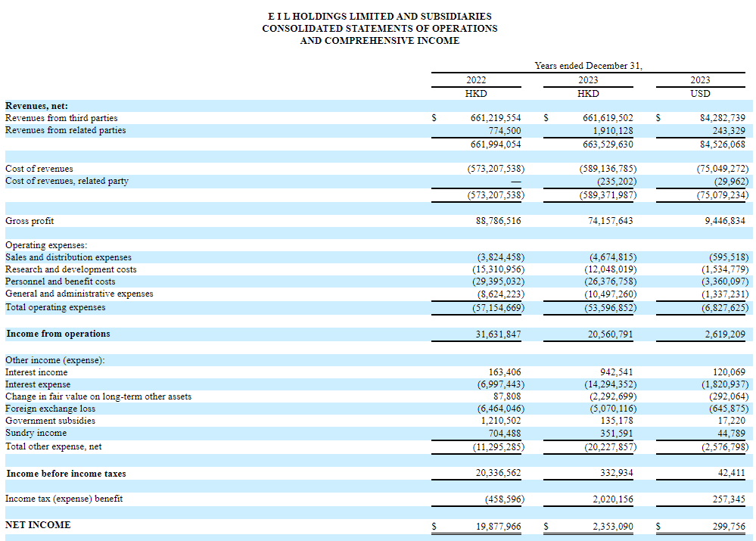Click the total (53,596,852)

point(611,308)
